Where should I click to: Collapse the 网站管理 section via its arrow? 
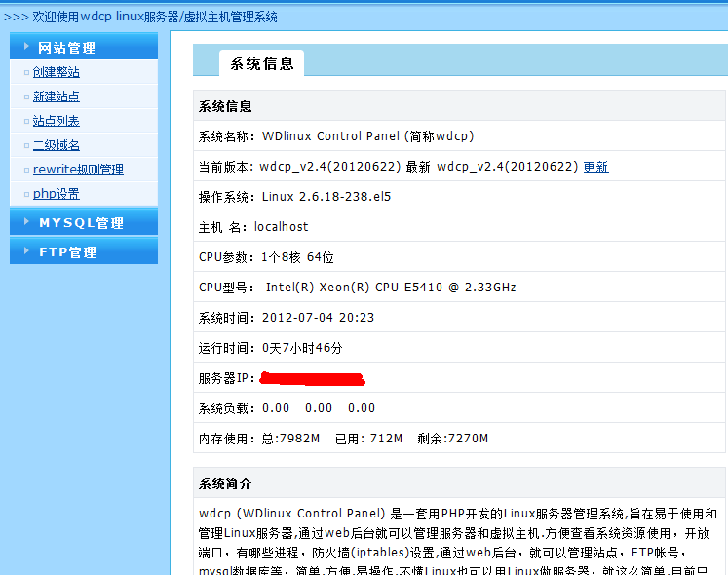(26, 47)
